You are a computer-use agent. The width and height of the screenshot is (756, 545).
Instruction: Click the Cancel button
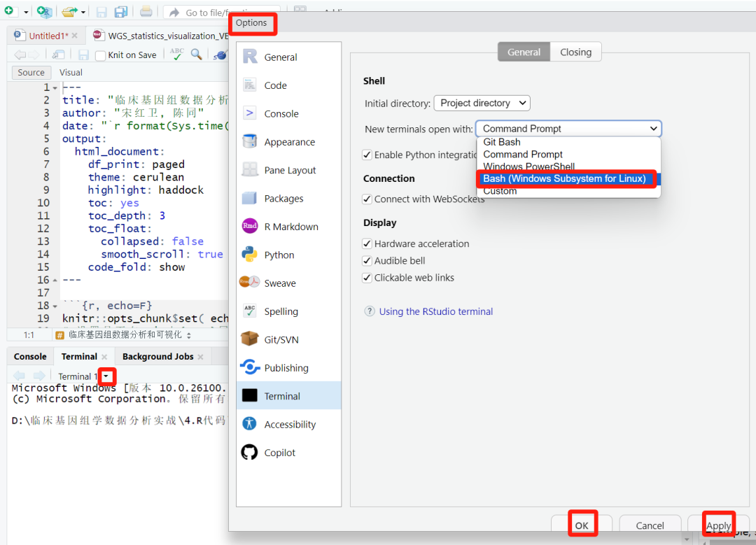pos(650,525)
